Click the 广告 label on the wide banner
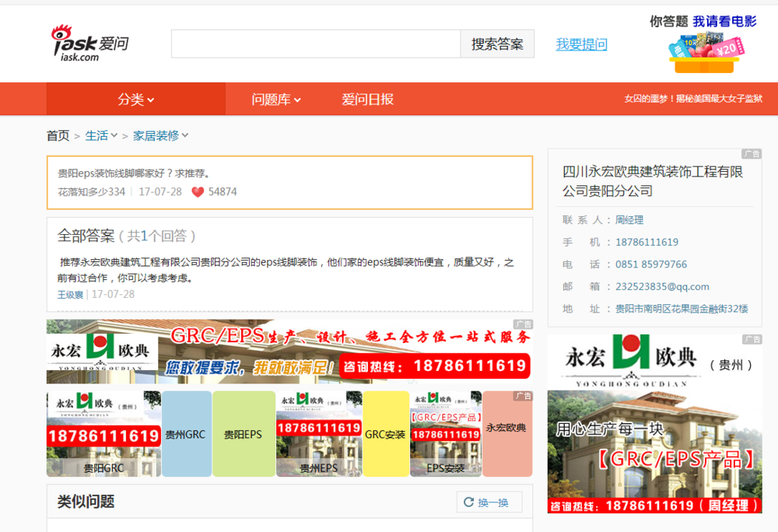This screenshot has height=532, width=778. point(523,324)
